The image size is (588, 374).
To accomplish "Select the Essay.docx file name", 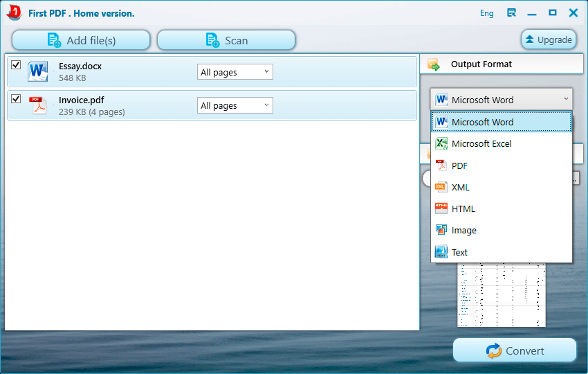I will [80, 66].
